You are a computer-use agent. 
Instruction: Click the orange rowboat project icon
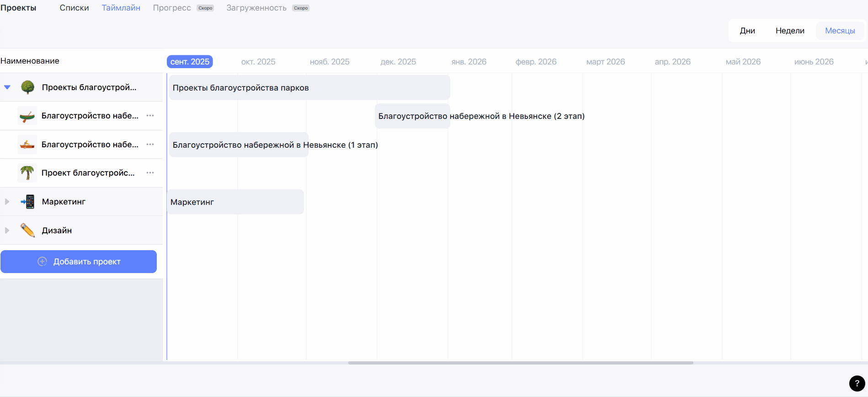tap(27, 145)
